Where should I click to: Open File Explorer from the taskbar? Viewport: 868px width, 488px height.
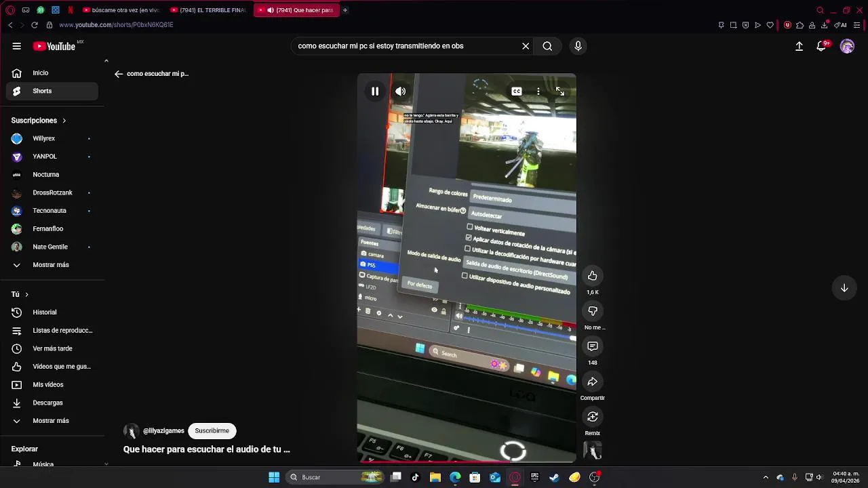click(x=435, y=477)
